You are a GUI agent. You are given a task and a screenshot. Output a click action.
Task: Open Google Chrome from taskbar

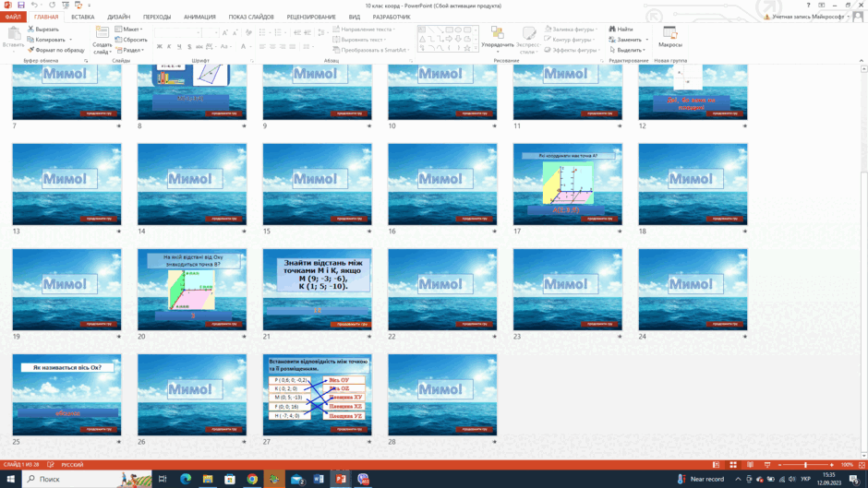coord(252,479)
